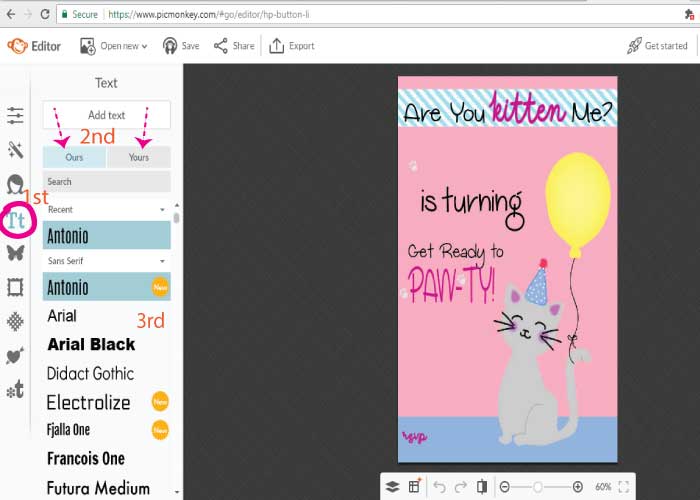Open the Themes heart icon
700x500 pixels.
15,356
